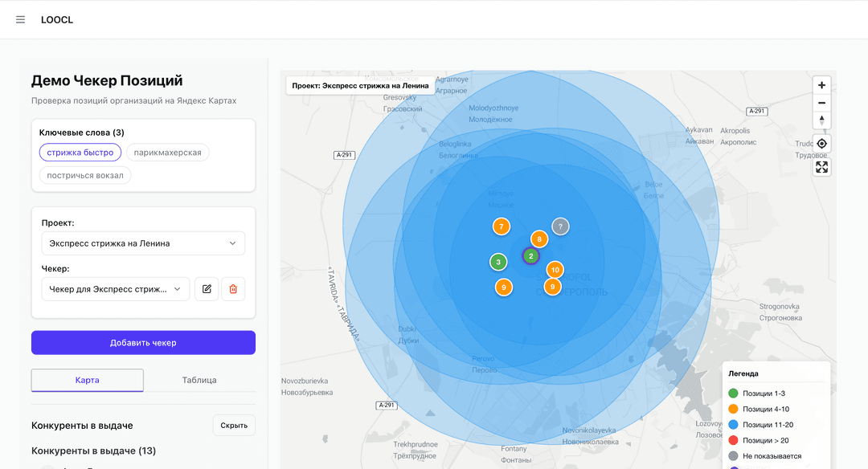Locate my position on the map
This screenshot has height=469, width=868.
(x=821, y=144)
